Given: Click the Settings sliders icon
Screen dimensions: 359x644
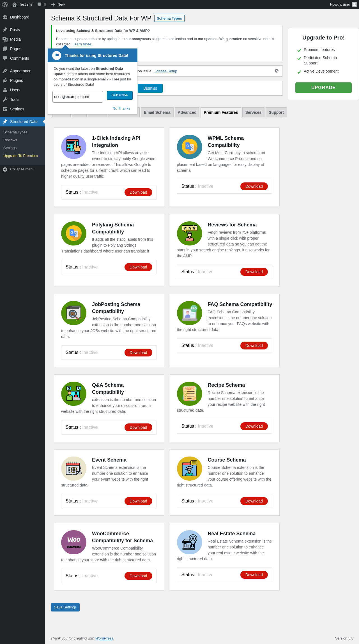Looking at the screenshot, I should pyautogui.click(x=5, y=109).
